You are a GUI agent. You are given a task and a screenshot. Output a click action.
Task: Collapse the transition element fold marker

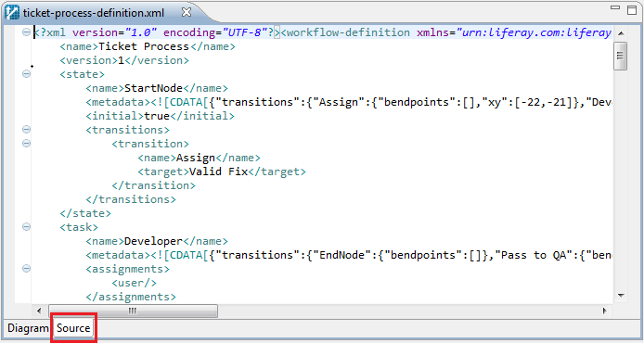click(x=26, y=144)
